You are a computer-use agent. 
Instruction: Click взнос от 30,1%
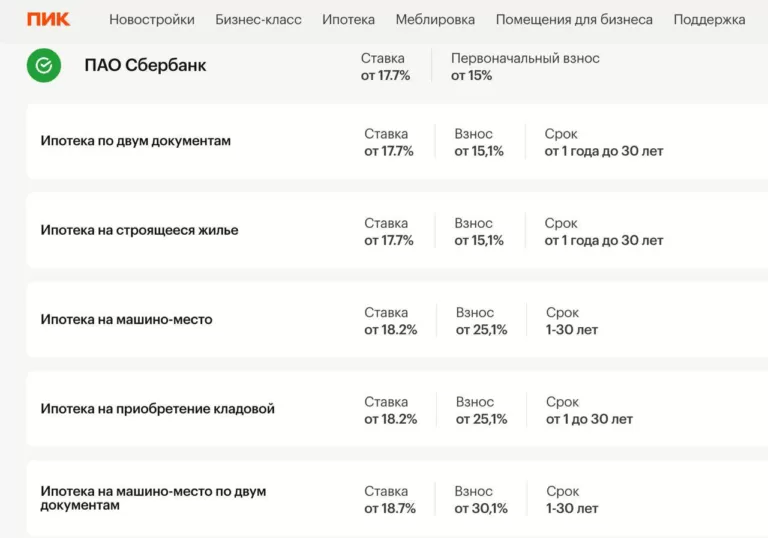(480, 509)
